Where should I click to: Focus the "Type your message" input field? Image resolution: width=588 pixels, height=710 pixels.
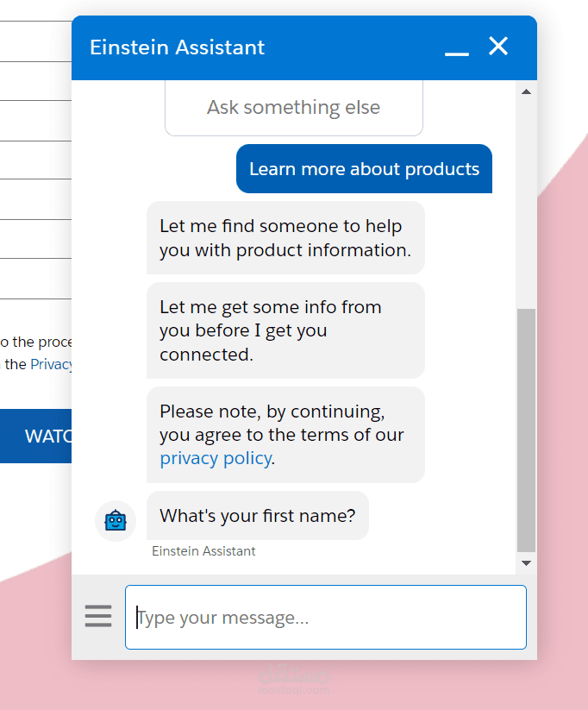(326, 618)
